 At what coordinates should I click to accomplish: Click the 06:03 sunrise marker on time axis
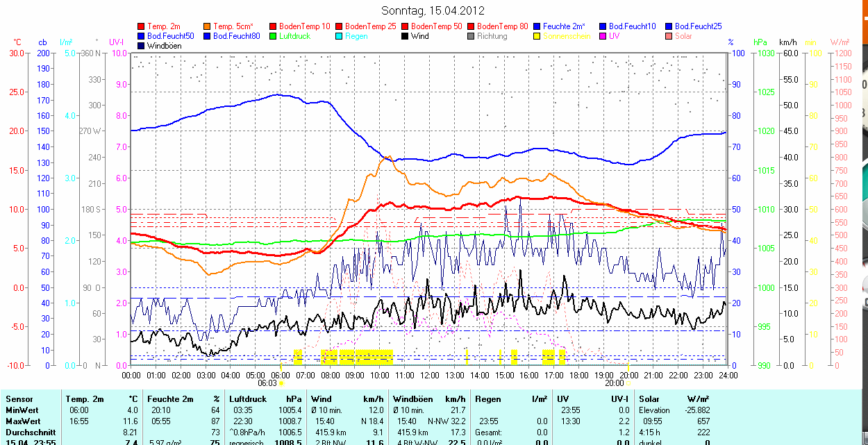tap(267, 383)
